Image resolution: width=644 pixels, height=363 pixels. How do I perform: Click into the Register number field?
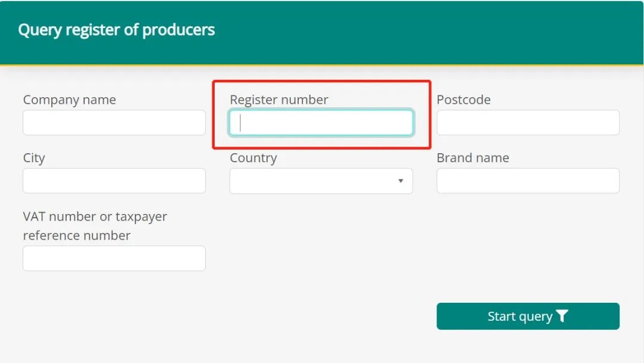pyautogui.click(x=321, y=123)
